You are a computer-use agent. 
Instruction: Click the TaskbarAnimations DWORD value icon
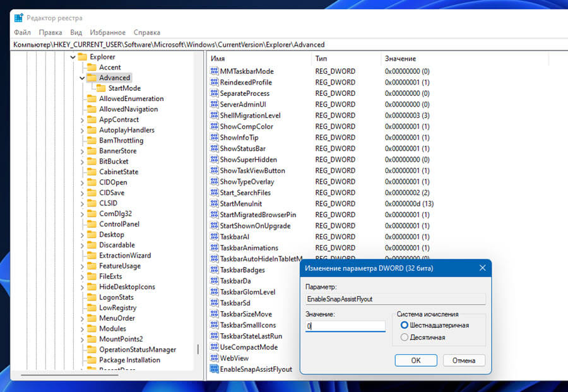click(214, 248)
